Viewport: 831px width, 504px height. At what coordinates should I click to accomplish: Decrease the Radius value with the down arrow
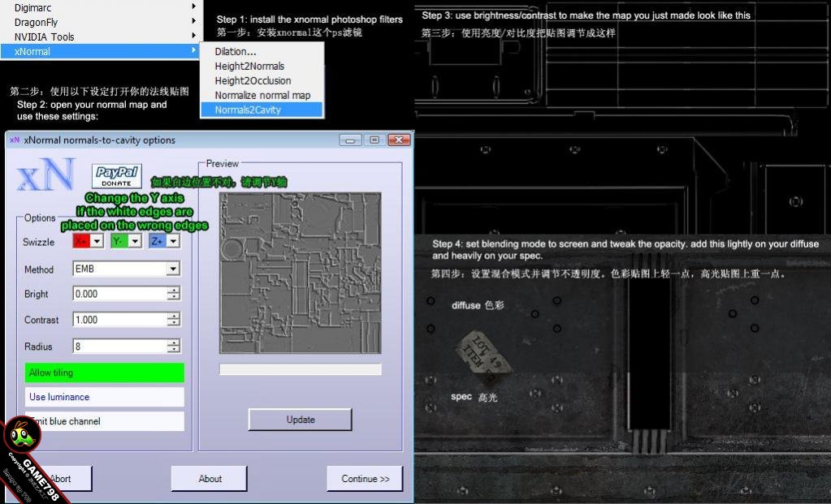point(174,350)
